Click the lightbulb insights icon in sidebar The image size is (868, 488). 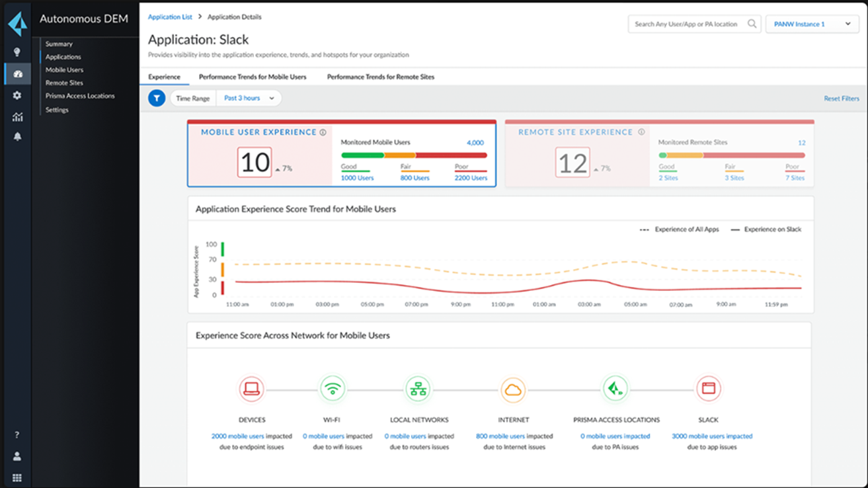click(17, 52)
